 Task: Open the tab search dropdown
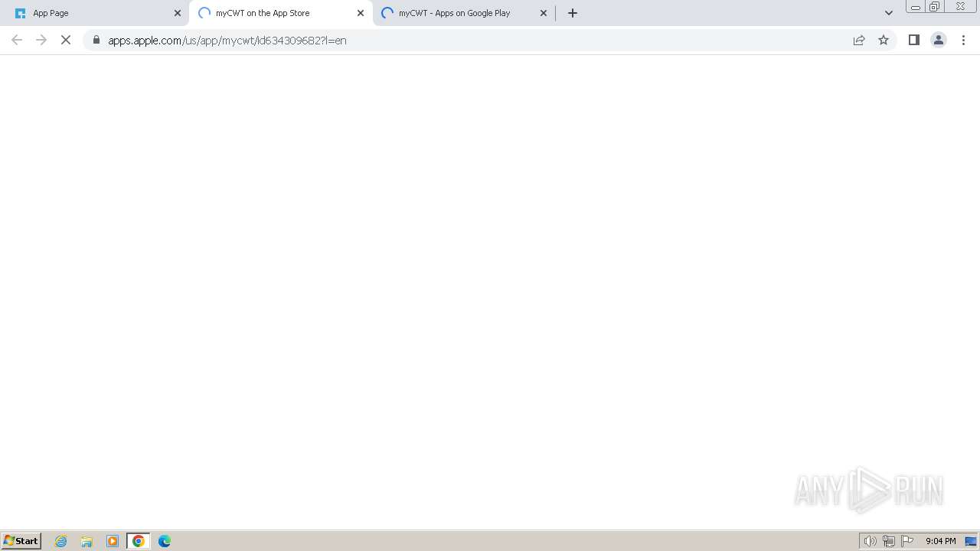889,13
